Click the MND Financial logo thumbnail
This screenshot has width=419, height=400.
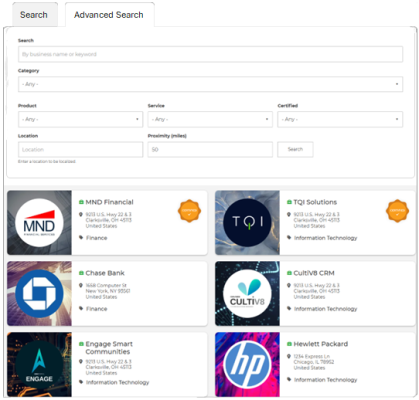click(x=39, y=223)
